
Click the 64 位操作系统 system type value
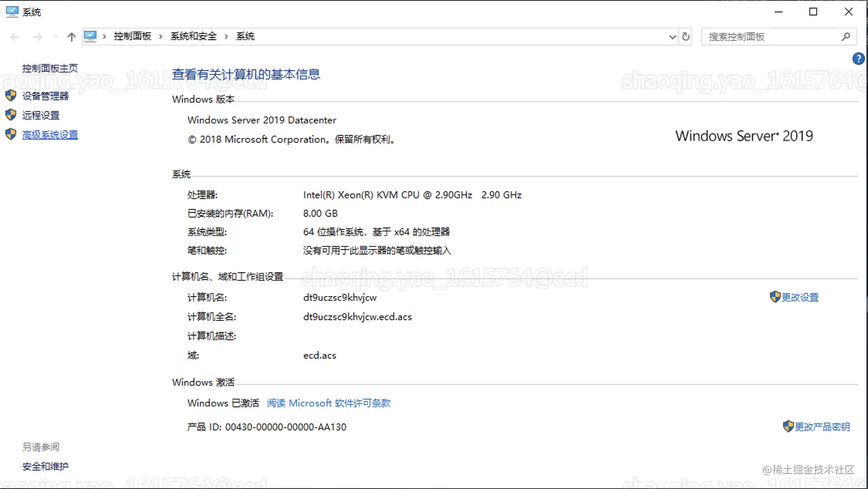tap(377, 232)
